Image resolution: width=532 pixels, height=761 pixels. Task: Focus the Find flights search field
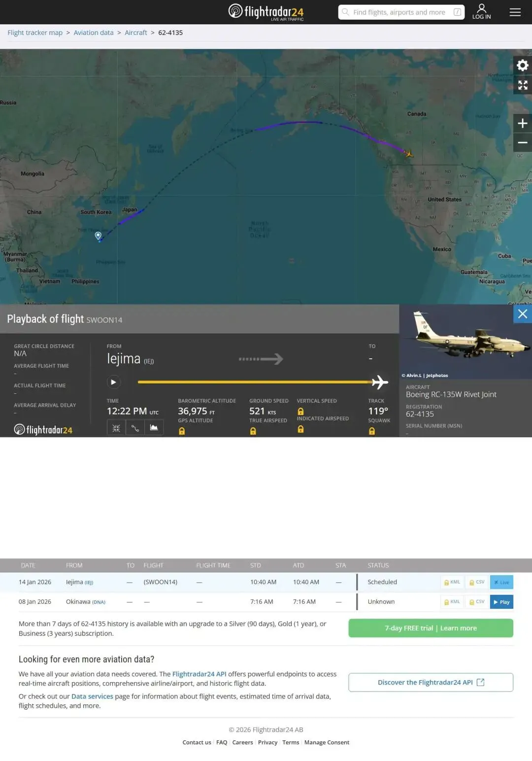(401, 12)
